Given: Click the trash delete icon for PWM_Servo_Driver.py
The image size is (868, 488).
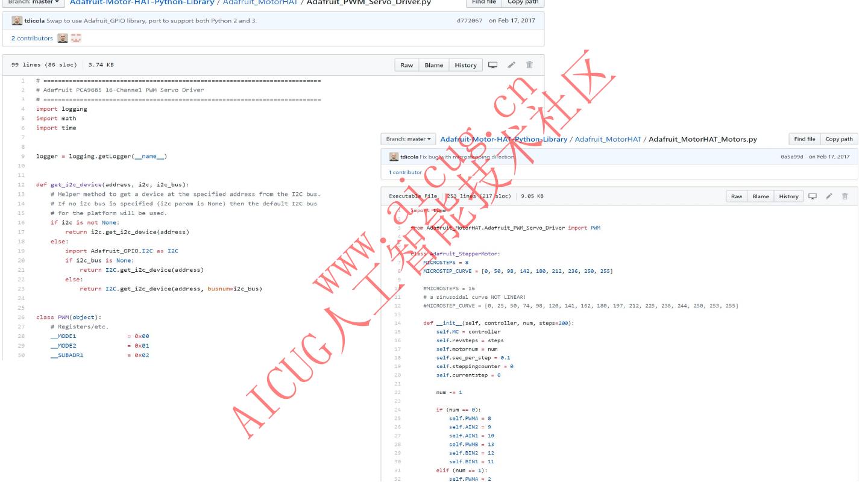Looking at the screenshot, I should tap(529, 65).
